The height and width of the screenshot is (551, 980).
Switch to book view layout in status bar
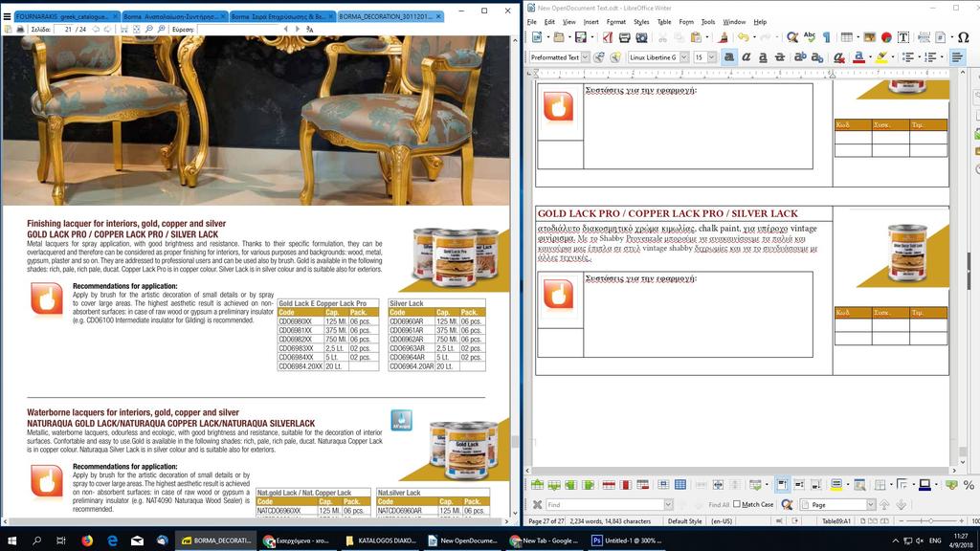pyautogui.click(x=885, y=520)
